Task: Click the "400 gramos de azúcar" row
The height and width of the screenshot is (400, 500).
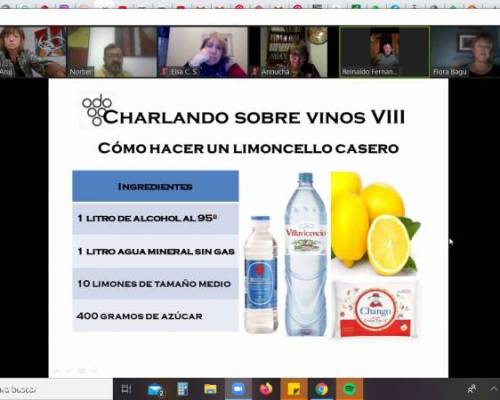Action: [x=155, y=316]
